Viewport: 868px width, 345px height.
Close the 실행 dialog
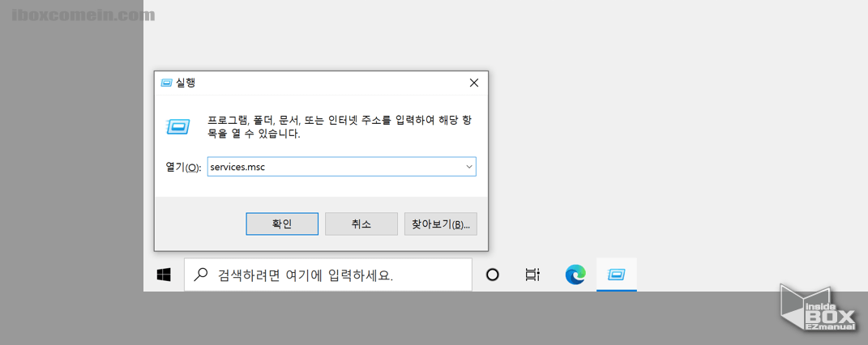pos(474,83)
